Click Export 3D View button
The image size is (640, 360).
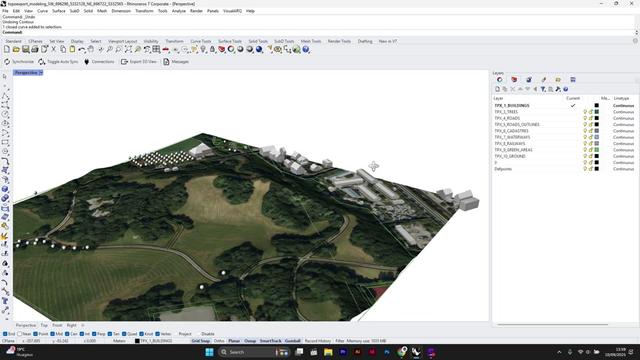pyautogui.click(x=139, y=62)
